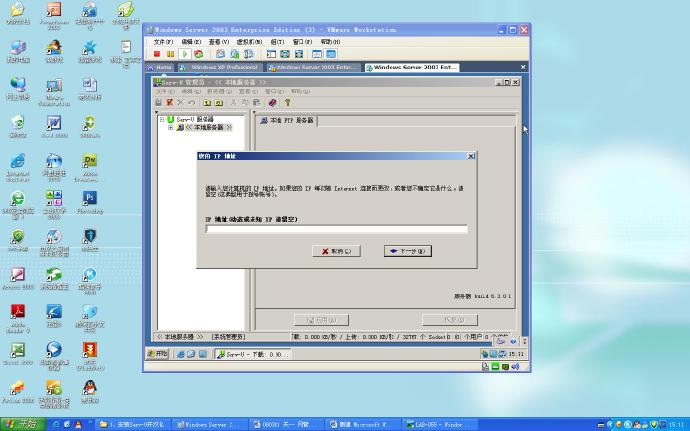
Task: Open the Excel 2003 desktop icon
Action: [18, 354]
